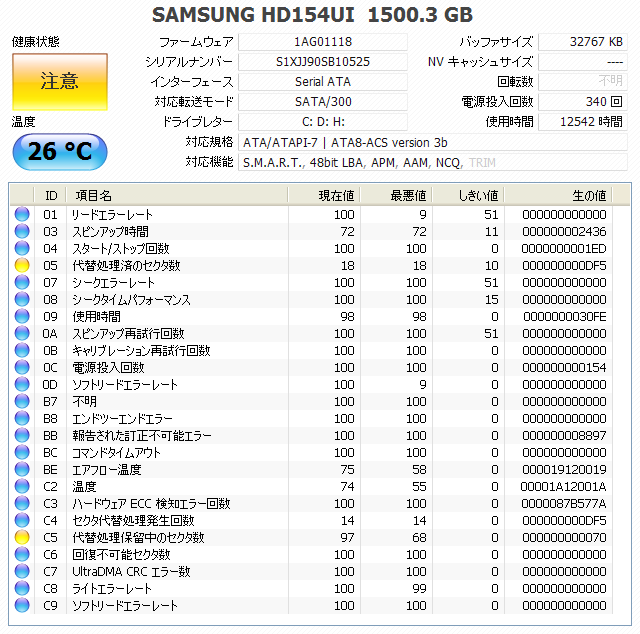
Task: Click raw value 000000008897
Action: [564, 436]
